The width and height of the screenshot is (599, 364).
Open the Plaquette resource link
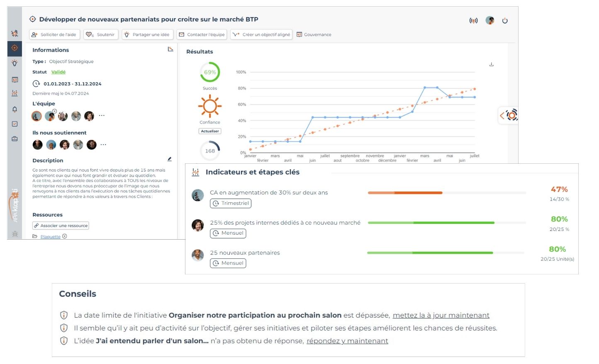pyautogui.click(x=51, y=237)
